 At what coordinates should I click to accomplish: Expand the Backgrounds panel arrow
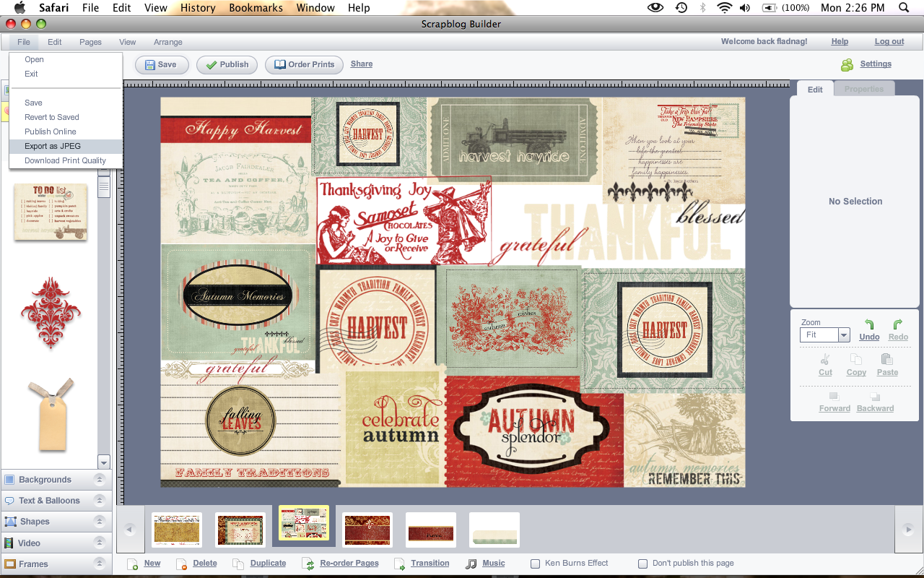(100, 480)
